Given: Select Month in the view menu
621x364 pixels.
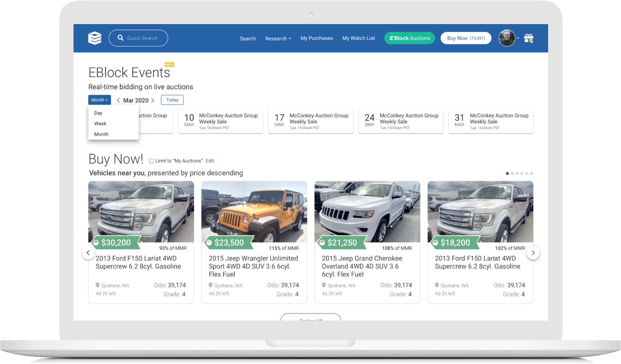Looking at the screenshot, I should pos(101,134).
